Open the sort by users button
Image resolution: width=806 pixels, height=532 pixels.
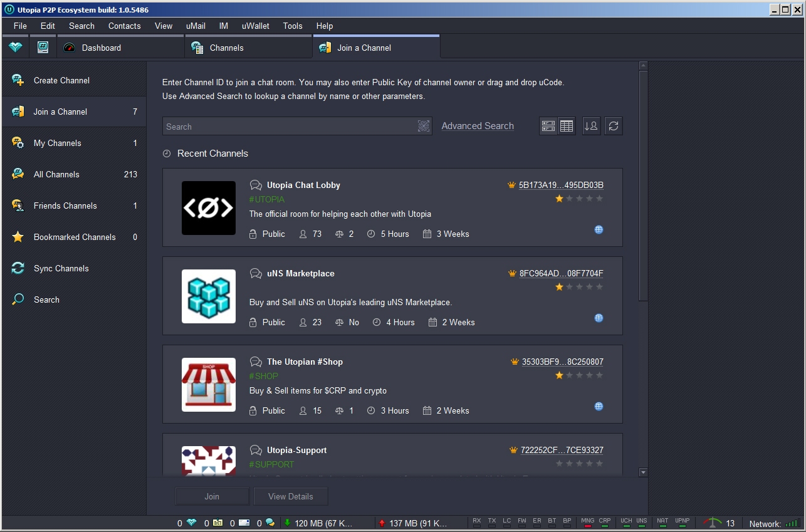click(x=591, y=126)
